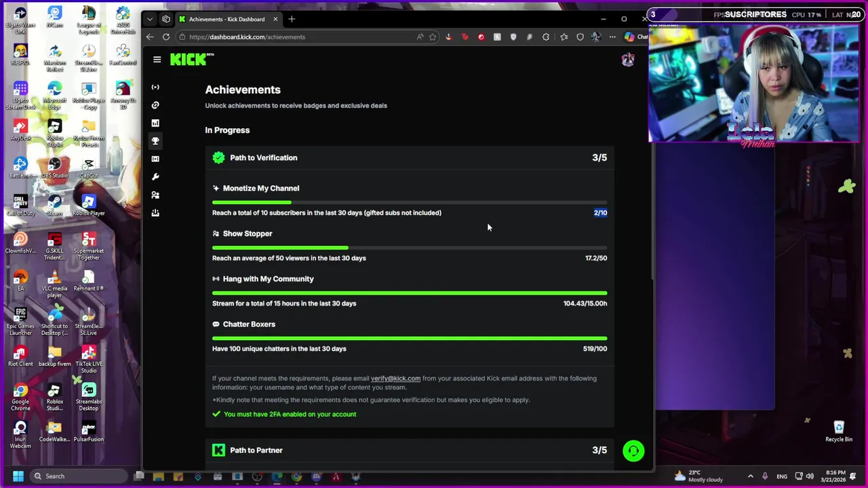Expand the system tray hidden icons chevron
The width and height of the screenshot is (868, 488).
[750, 476]
